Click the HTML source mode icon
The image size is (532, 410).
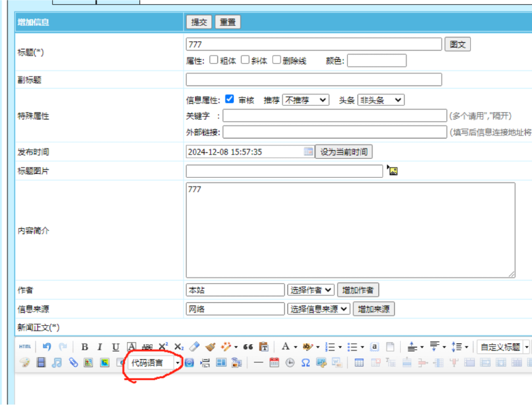tap(24, 347)
